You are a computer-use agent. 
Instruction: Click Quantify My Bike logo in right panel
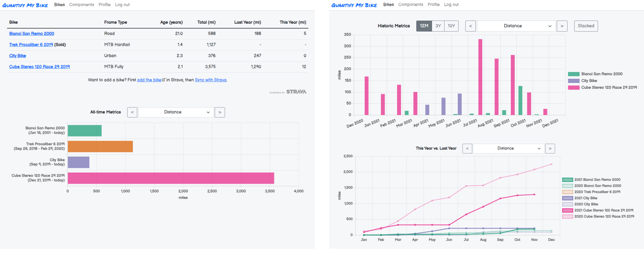[354, 5]
